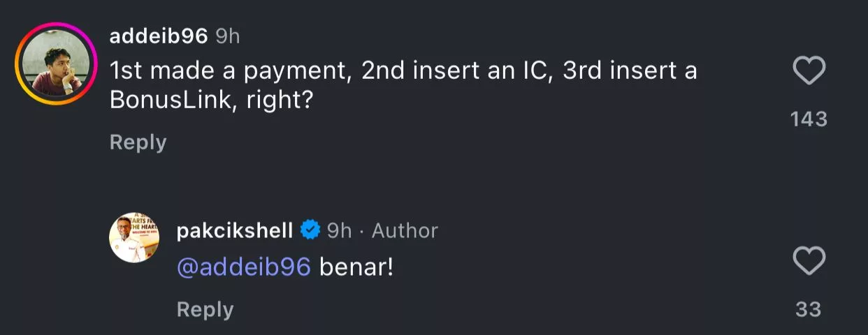
Task: Click the 9h timestamp beside addeib96
Action: (x=228, y=37)
